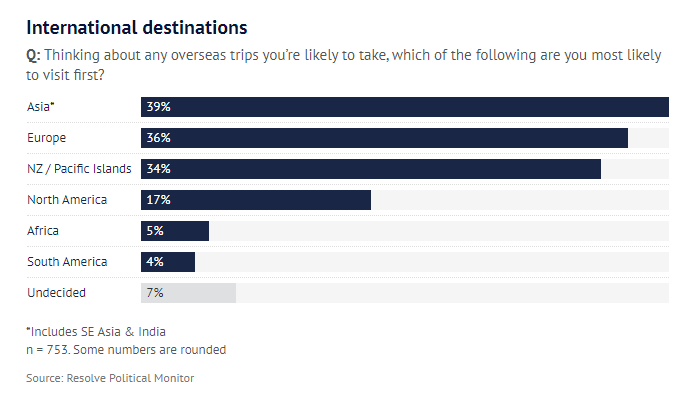Click the North America label
The width and height of the screenshot is (697, 393).
(x=67, y=200)
